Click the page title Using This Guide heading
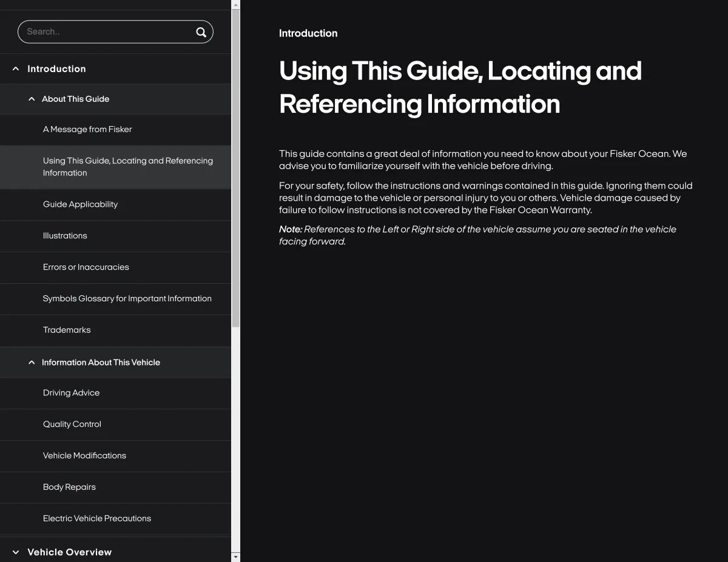Image resolution: width=728 pixels, height=562 pixels. click(460, 87)
